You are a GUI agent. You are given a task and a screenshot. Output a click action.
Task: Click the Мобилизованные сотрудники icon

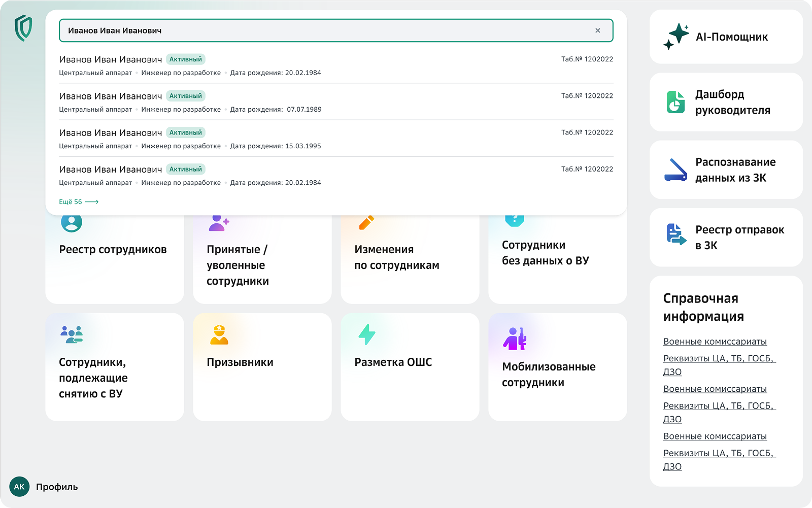pos(515,338)
